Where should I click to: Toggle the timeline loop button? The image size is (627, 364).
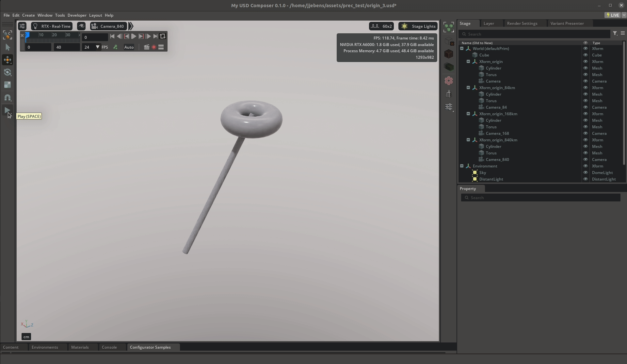point(163,36)
